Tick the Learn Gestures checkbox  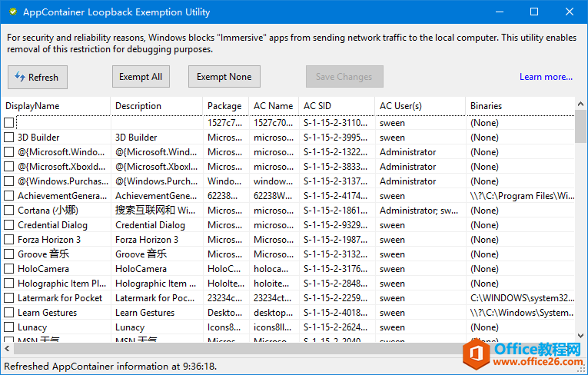pyautogui.click(x=9, y=313)
